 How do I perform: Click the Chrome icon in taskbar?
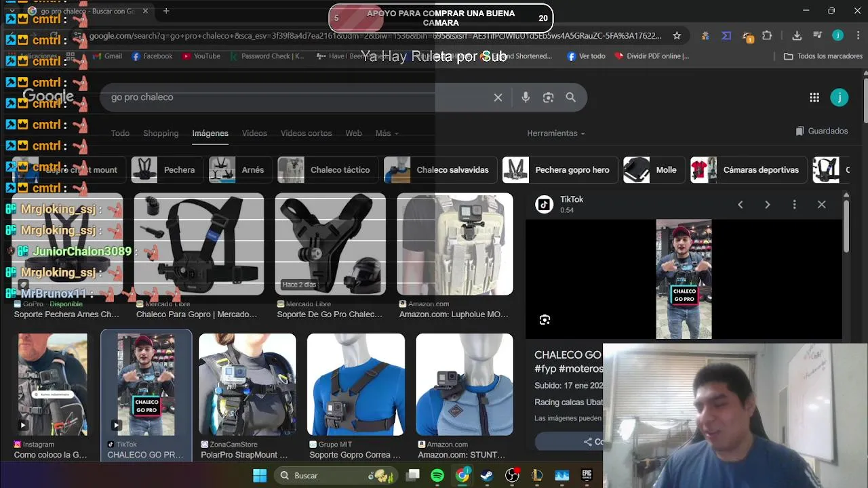coord(462,476)
